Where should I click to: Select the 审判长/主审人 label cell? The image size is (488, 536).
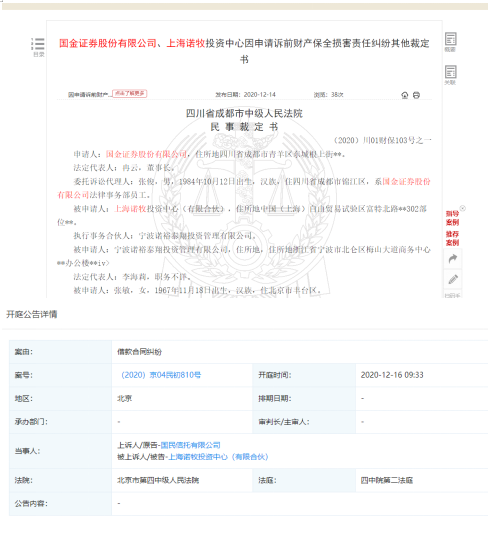(304, 422)
